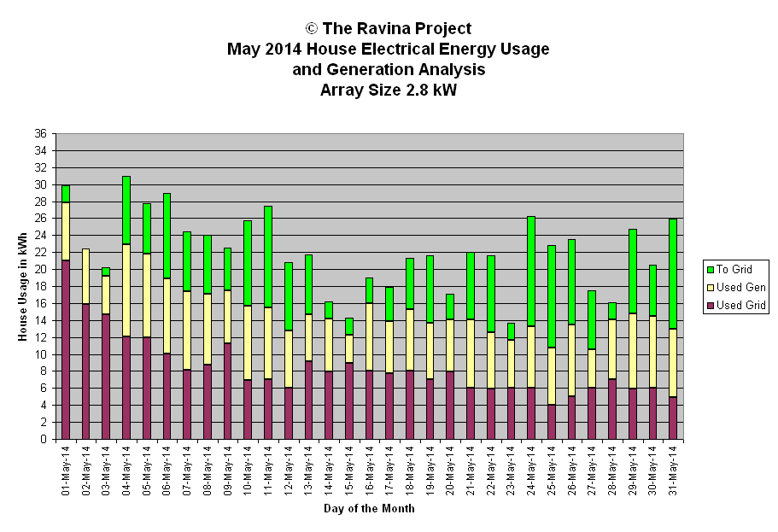Screen dimensions: 778x532
Task: Select the yellow Used Gen segment of 21-May-14 bar
Action: 471,354
